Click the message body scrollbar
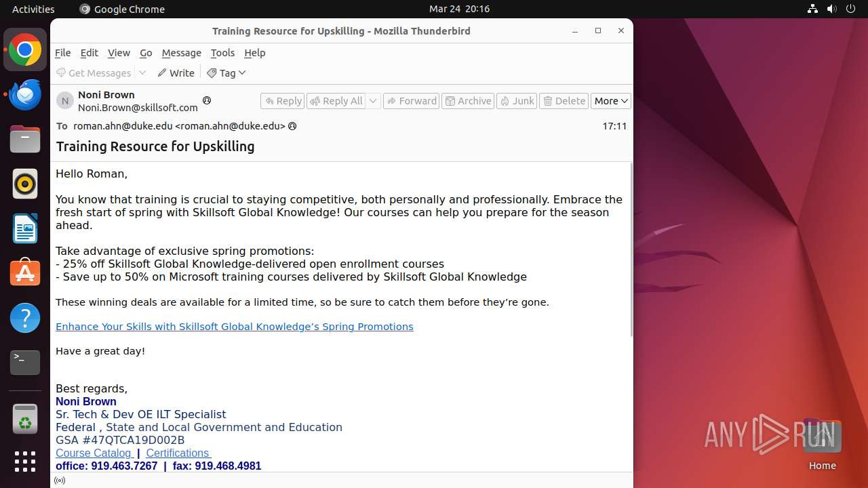This screenshot has height=488, width=868. pyautogui.click(x=631, y=249)
